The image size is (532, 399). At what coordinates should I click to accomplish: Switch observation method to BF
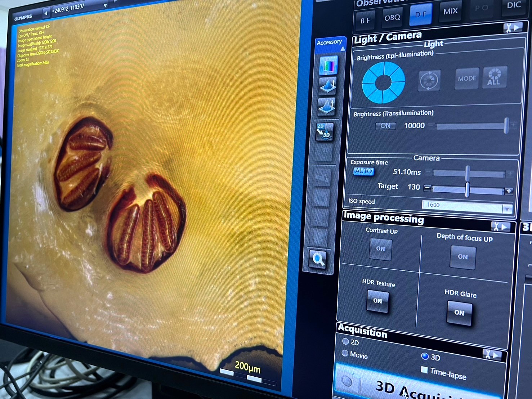point(365,21)
